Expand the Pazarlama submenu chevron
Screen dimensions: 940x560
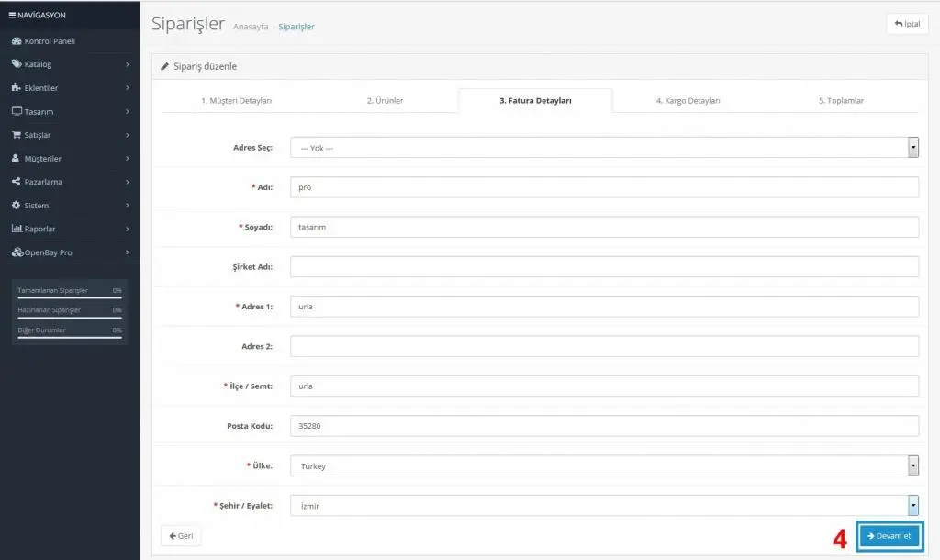tap(127, 182)
